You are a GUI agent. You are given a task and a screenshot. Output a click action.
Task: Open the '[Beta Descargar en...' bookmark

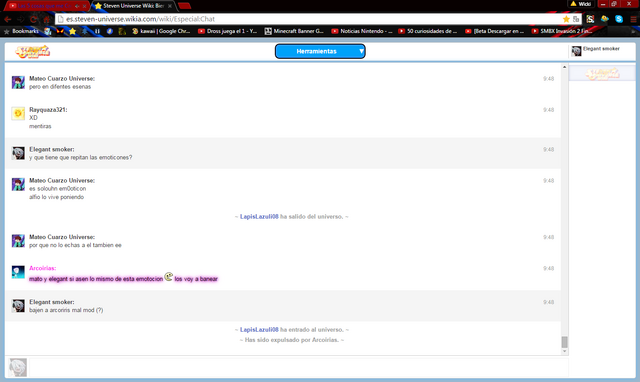[494, 31]
